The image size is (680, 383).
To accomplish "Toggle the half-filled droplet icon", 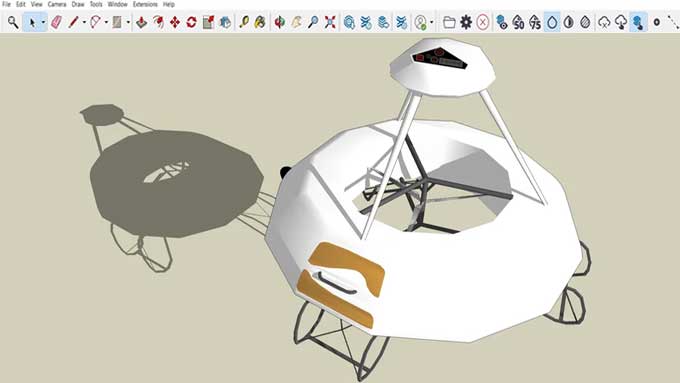I will point(569,22).
